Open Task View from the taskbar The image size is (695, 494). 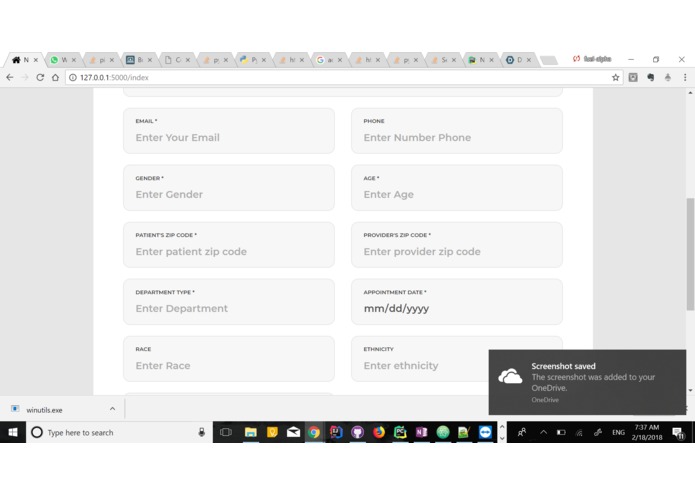226,432
